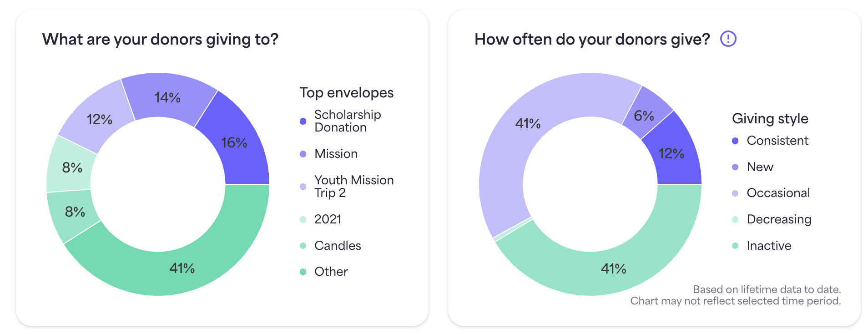The image size is (868, 334).
Task: Click the Mission legend entry
Action: pyautogui.click(x=336, y=154)
